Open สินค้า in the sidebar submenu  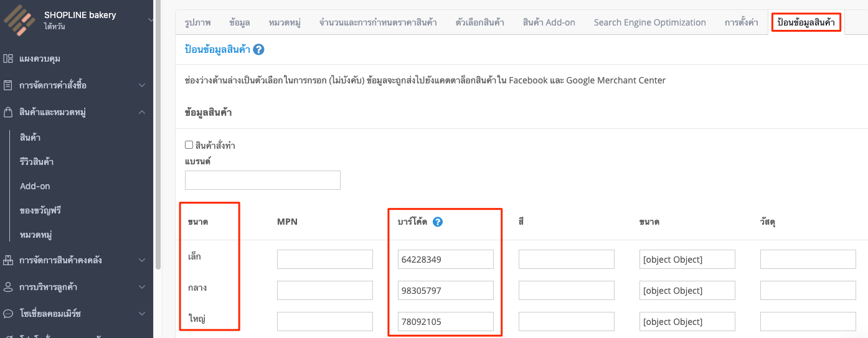click(30, 138)
